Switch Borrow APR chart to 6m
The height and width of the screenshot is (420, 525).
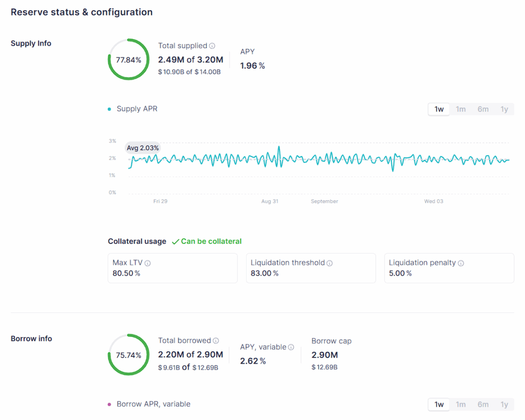click(x=483, y=405)
